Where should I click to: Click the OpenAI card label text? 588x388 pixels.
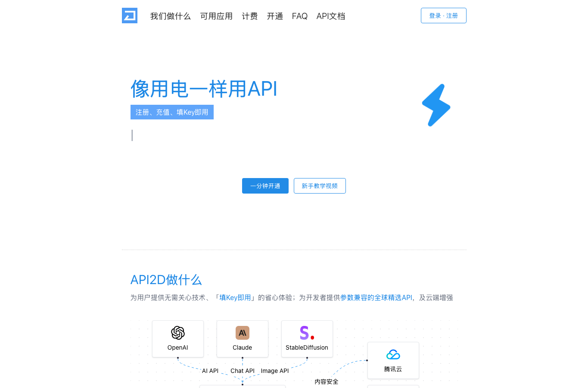[178, 347]
